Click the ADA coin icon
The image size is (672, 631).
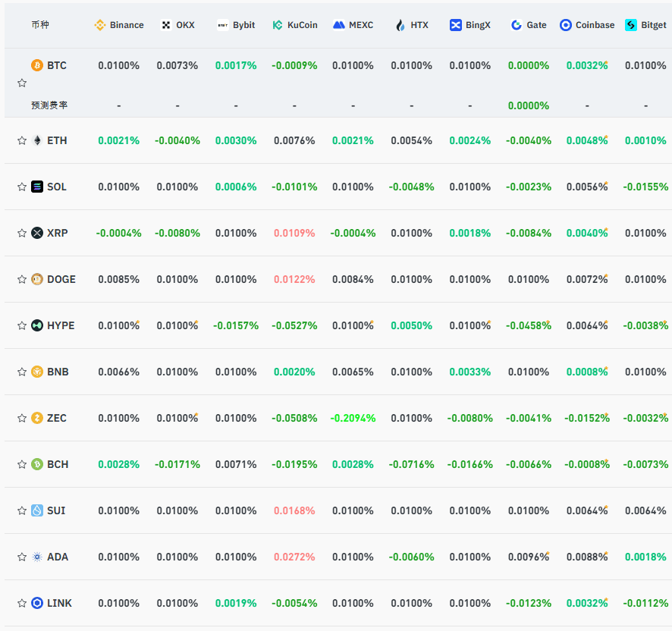[x=37, y=557]
